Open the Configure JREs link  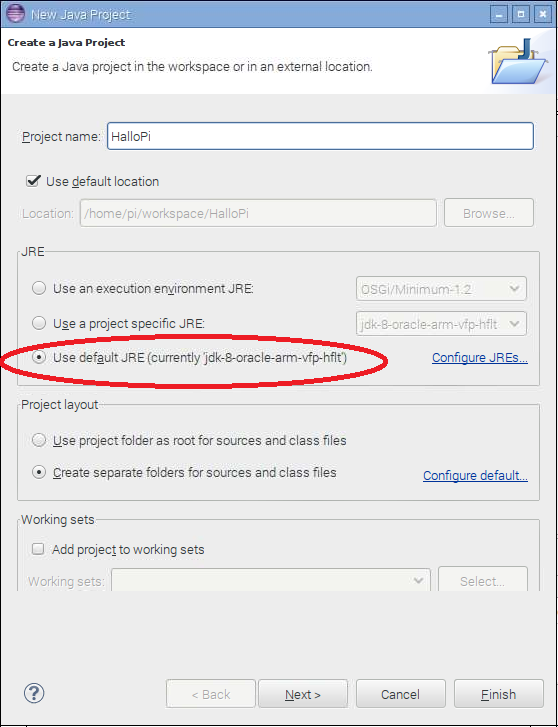tap(480, 358)
